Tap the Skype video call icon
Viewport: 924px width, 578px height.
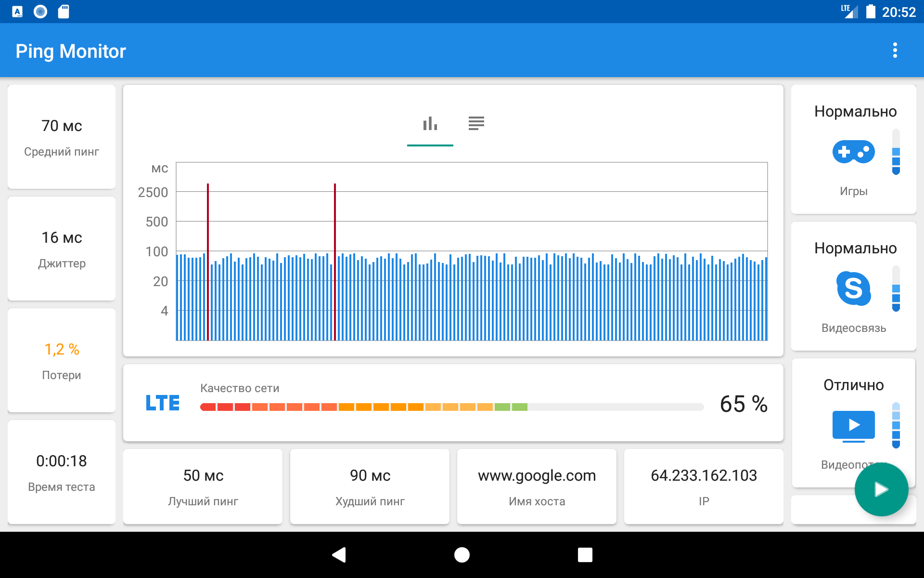pos(854,289)
